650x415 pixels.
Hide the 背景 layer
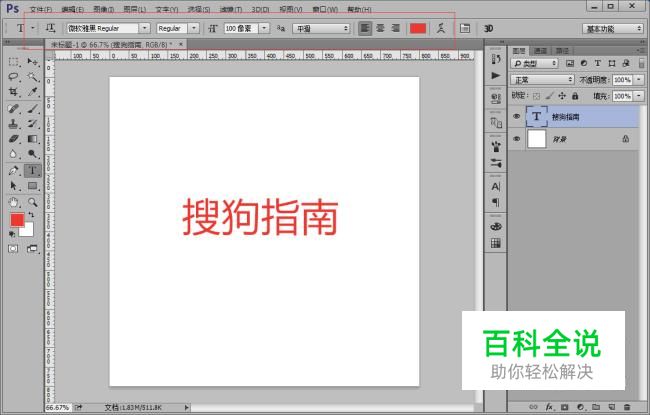click(517, 139)
